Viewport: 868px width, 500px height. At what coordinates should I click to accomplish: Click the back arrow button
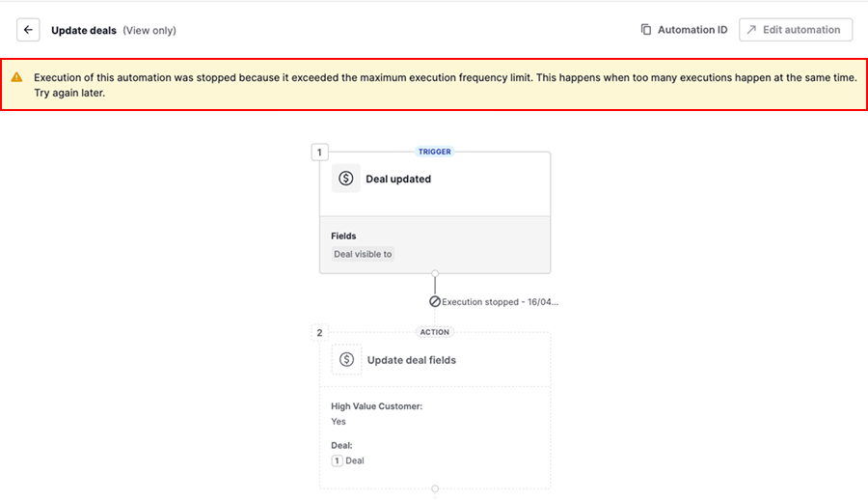[x=29, y=30]
